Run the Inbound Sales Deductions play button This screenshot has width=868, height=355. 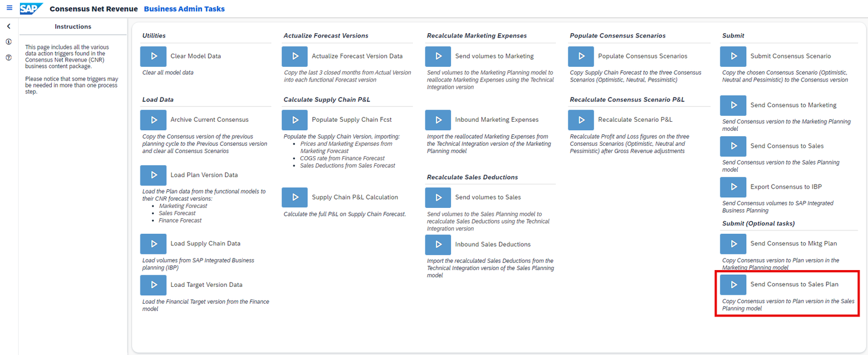pyautogui.click(x=438, y=244)
